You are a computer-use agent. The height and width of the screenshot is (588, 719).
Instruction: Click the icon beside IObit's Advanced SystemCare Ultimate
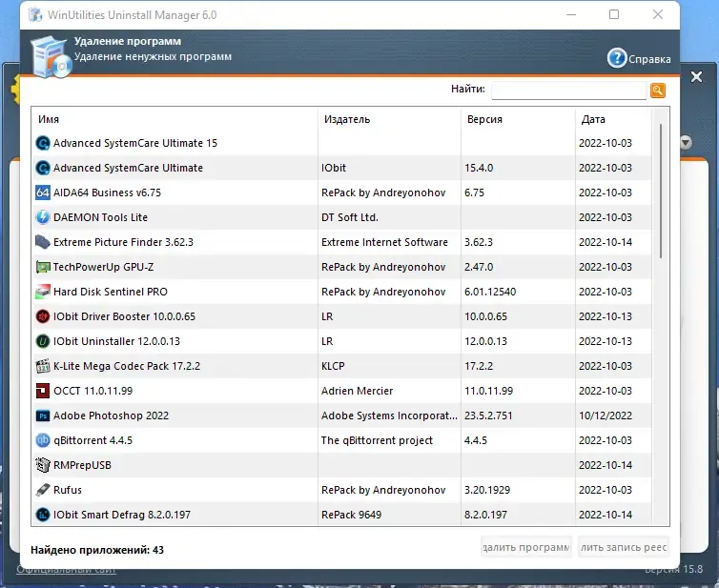[x=43, y=168]
